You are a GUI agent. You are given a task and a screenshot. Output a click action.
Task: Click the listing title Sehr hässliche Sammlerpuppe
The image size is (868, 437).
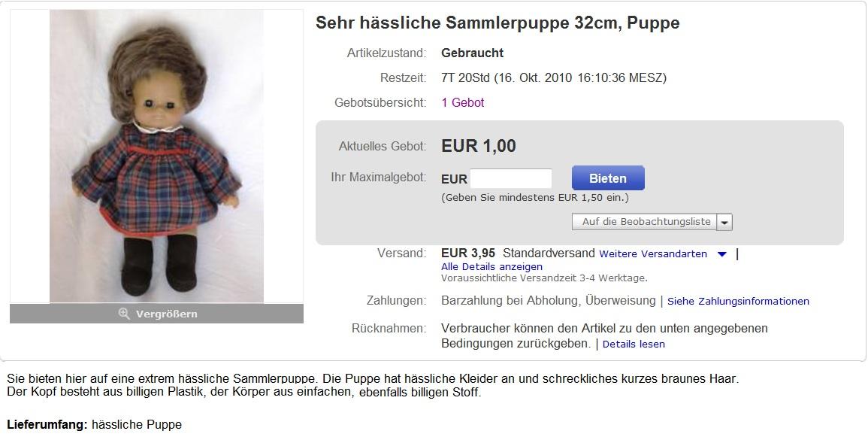(x=497, y=23)
